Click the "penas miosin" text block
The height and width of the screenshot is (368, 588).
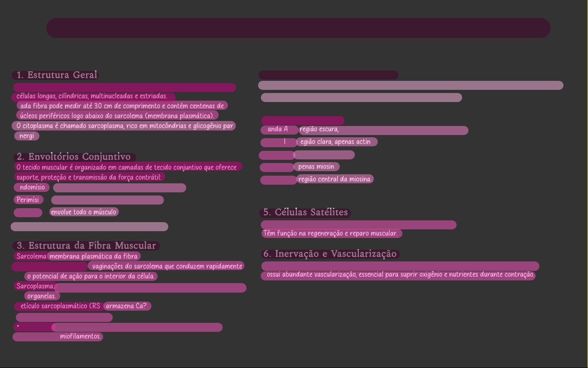pyautogui.click(x=316, y=167)
